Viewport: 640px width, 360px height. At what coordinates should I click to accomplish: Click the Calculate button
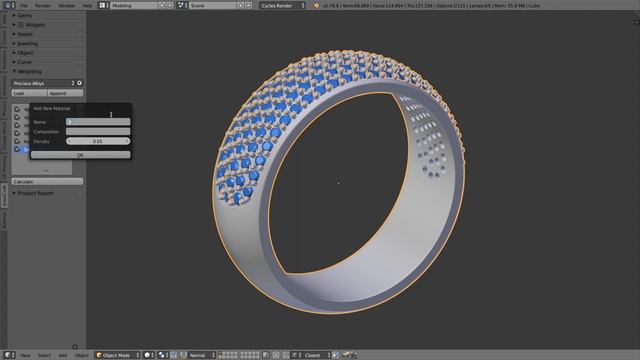[47, 181]
